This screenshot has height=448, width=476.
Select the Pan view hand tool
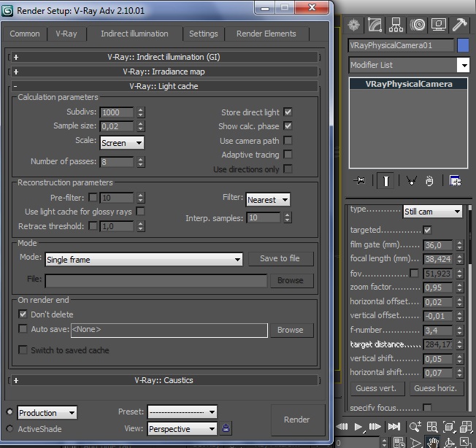coord(433,443)
